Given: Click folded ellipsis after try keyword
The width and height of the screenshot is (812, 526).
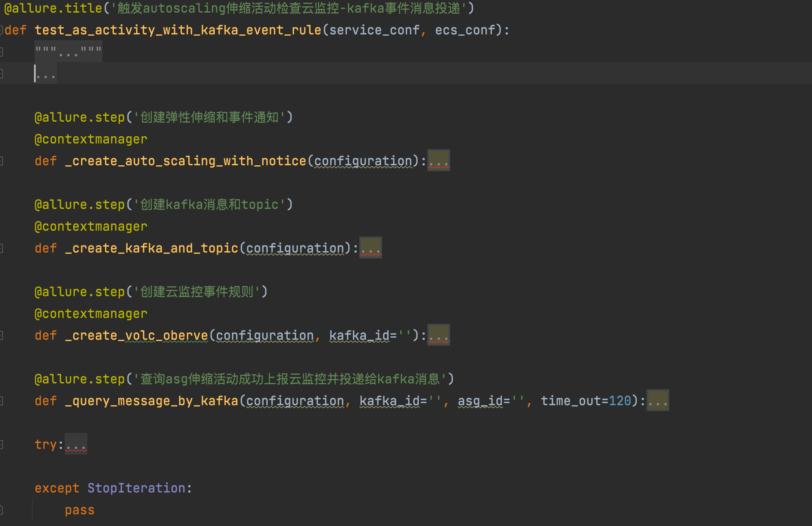Looking at the screenshot, I should point(76,445).
